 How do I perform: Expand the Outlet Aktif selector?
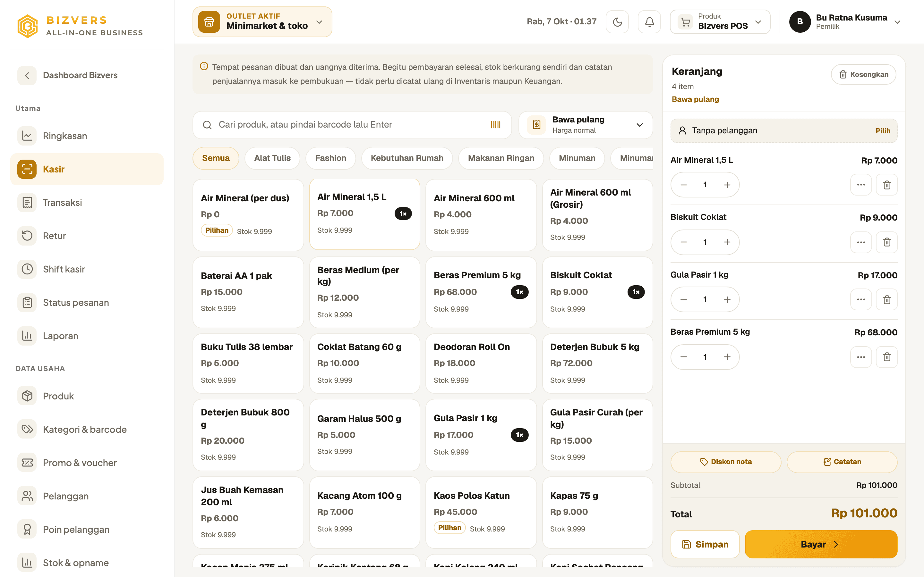click(x=262, y=22)
